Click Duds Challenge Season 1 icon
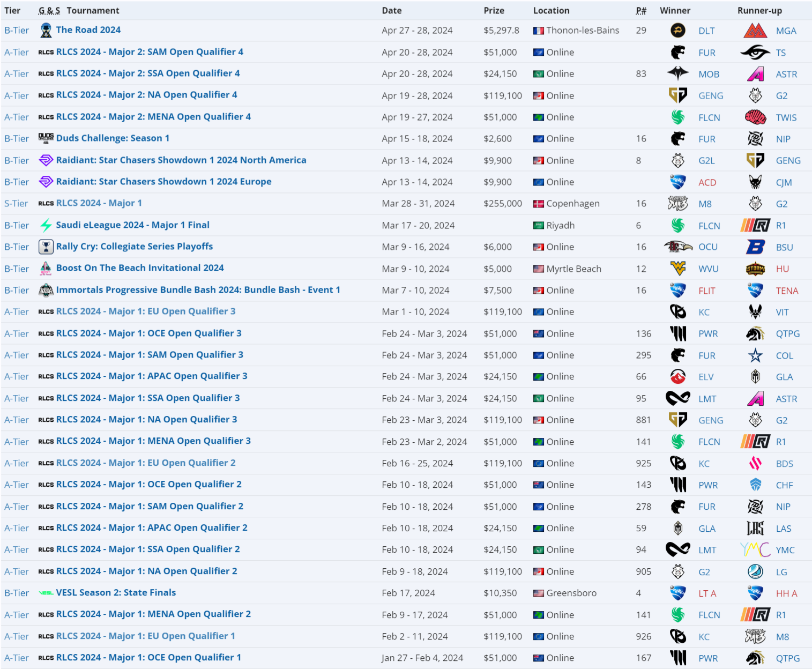812x669 pixels. (x=46, y=138)
